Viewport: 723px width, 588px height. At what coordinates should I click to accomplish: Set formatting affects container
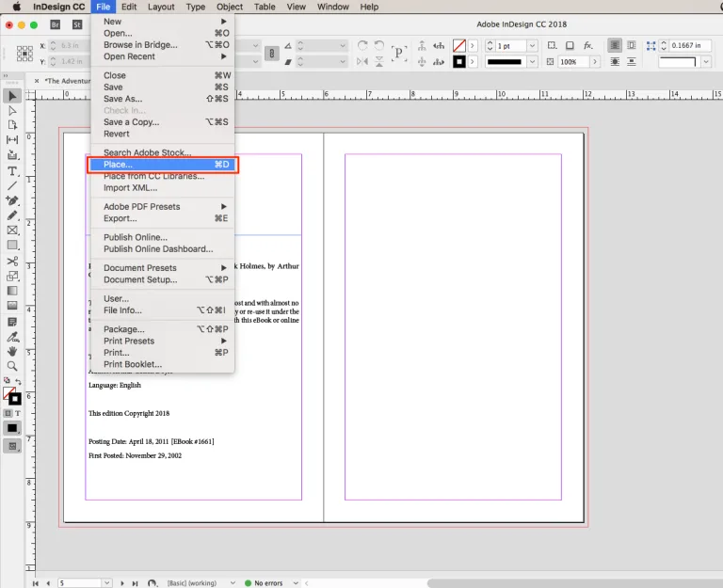(8, 413)
